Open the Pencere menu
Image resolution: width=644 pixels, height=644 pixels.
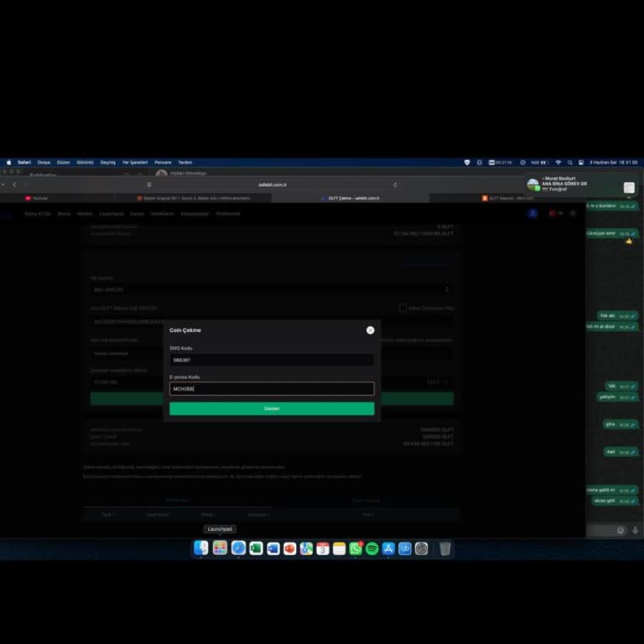point(163,162)
